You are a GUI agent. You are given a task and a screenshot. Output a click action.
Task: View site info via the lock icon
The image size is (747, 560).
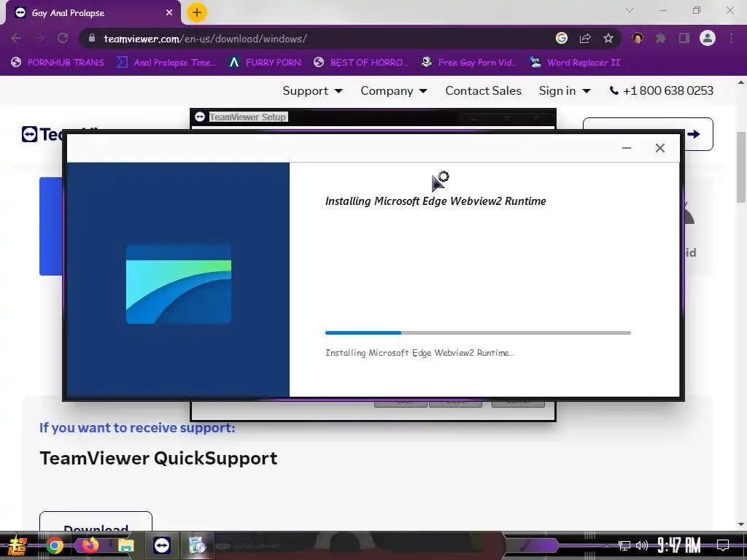pos(92,38)
